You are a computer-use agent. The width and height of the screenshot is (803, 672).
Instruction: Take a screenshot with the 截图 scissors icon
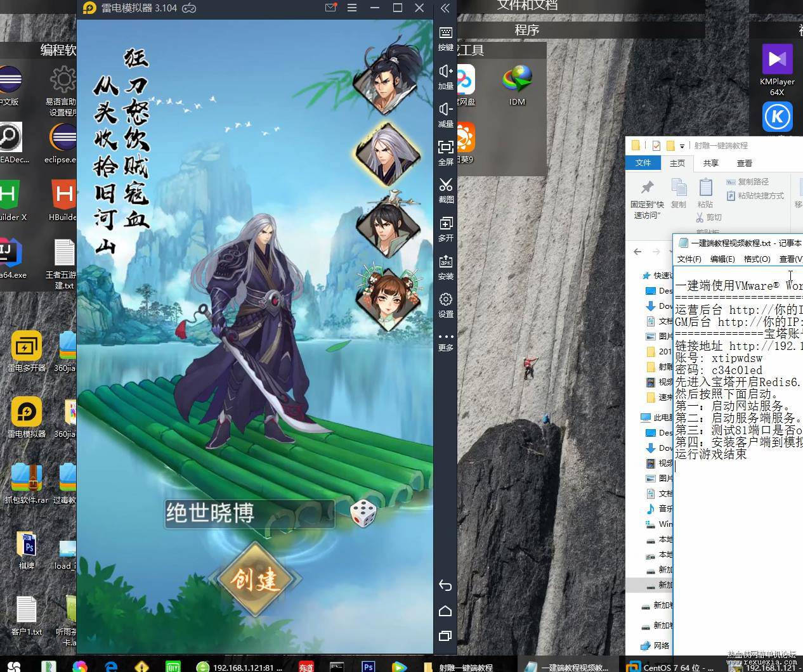tap(445, 190)
